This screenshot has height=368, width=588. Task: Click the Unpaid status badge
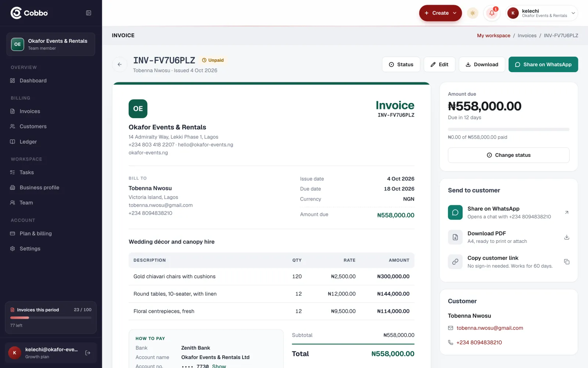[x=213, y=60]
